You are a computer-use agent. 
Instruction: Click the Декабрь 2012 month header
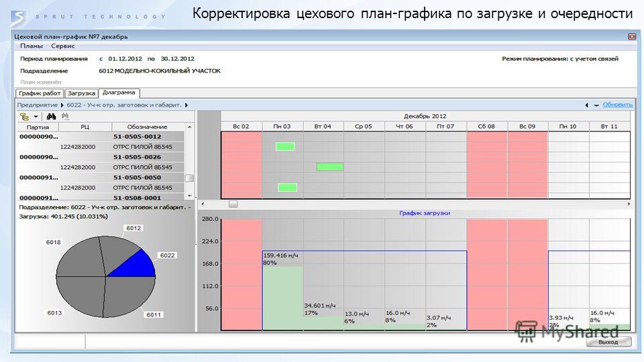[x=425, y=116]
